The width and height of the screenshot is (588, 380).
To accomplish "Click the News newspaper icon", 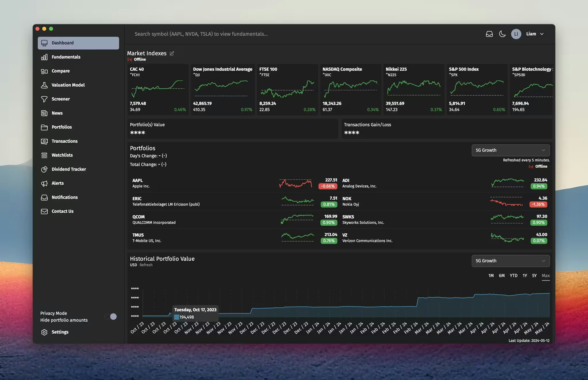I will coord(44,113).
